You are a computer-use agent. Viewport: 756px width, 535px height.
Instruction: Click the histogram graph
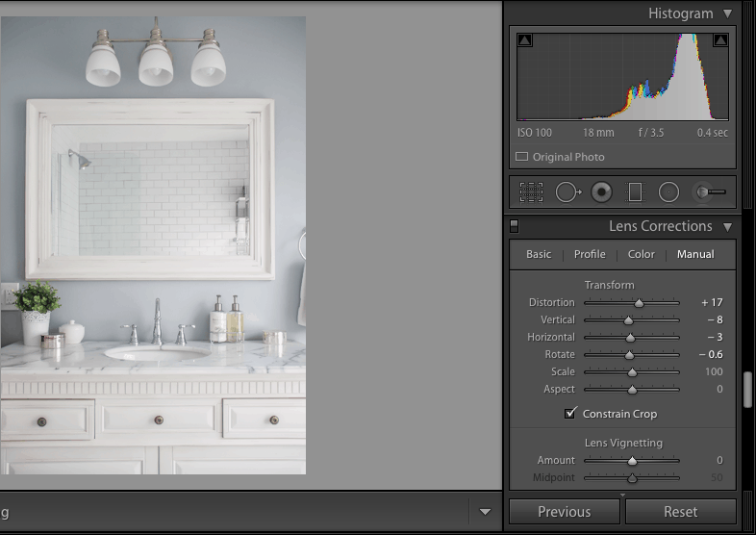pos(622,77)
